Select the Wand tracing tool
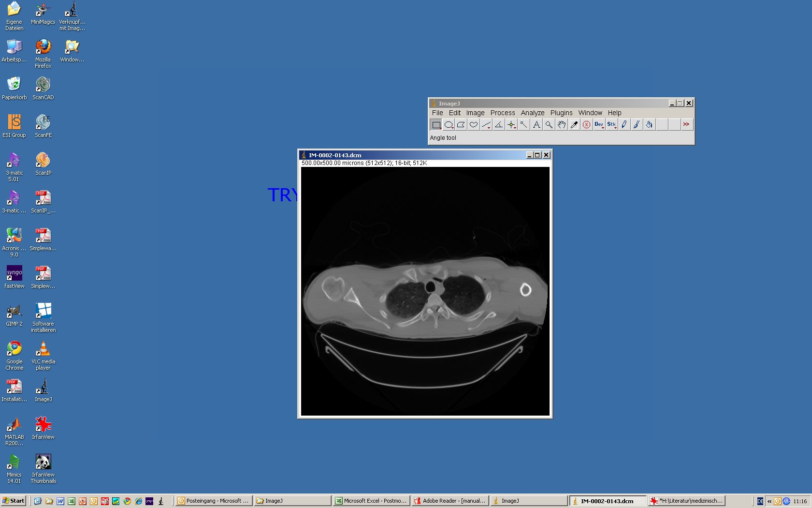 point(524,125)
